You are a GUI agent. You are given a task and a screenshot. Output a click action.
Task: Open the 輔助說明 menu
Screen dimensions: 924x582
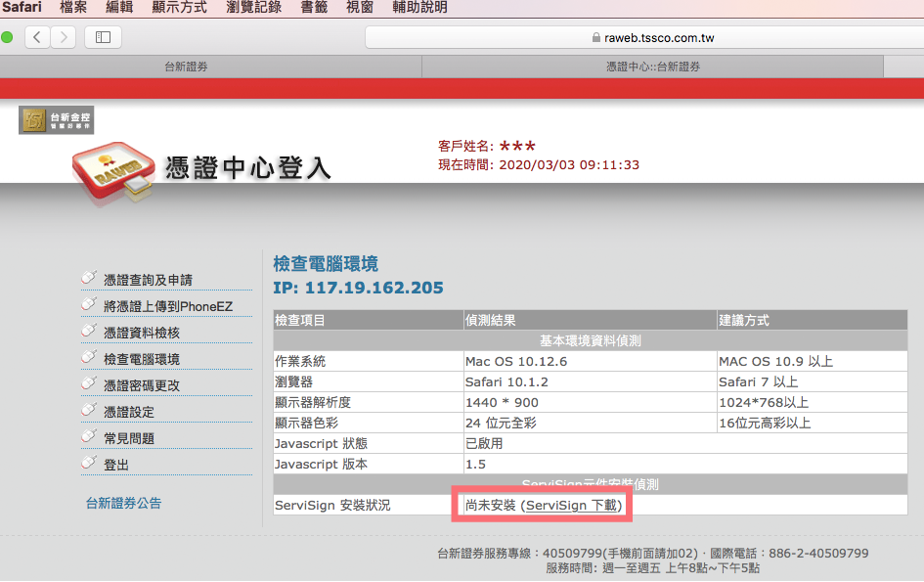click(x=420, y=7)
